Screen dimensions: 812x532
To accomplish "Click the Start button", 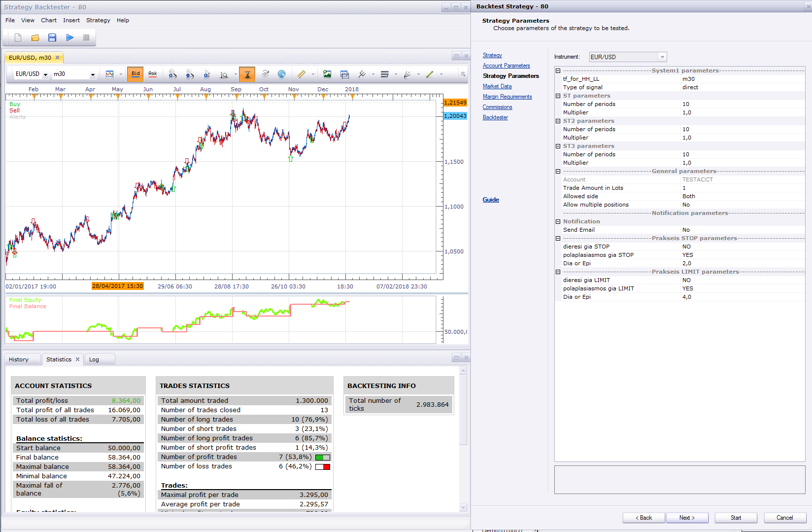I will (x=736, y=518).
